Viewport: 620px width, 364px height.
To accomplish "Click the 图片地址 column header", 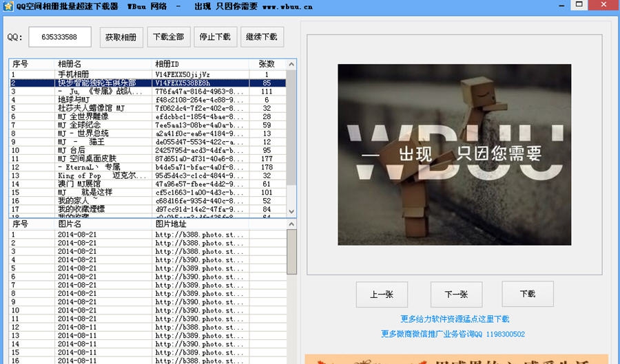I will 200,224.
